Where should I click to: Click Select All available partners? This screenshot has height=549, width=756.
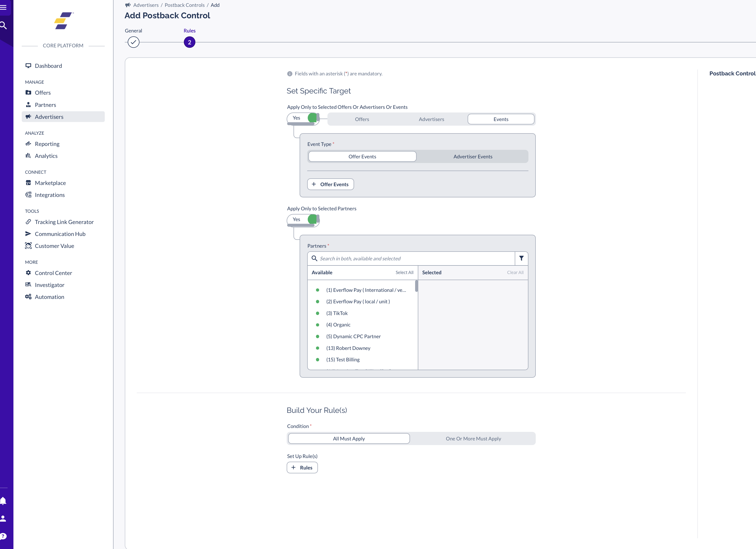(x=404, y=273)
